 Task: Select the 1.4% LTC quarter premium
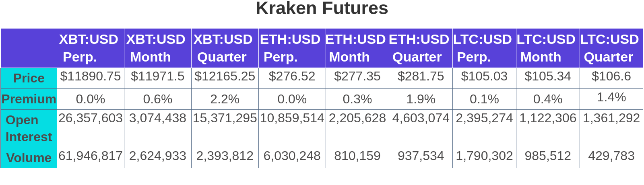tap(611, 97)
